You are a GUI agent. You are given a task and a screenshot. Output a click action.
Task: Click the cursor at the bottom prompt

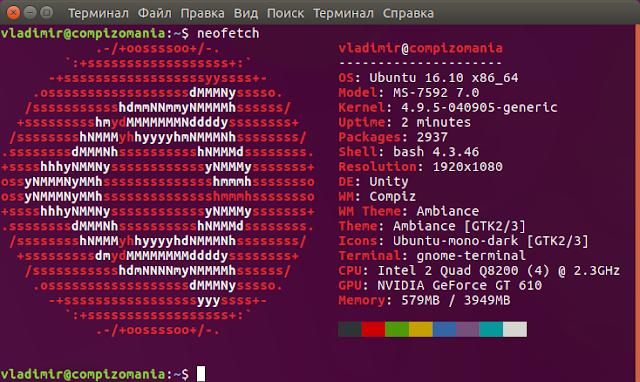[x=201, y=374]
